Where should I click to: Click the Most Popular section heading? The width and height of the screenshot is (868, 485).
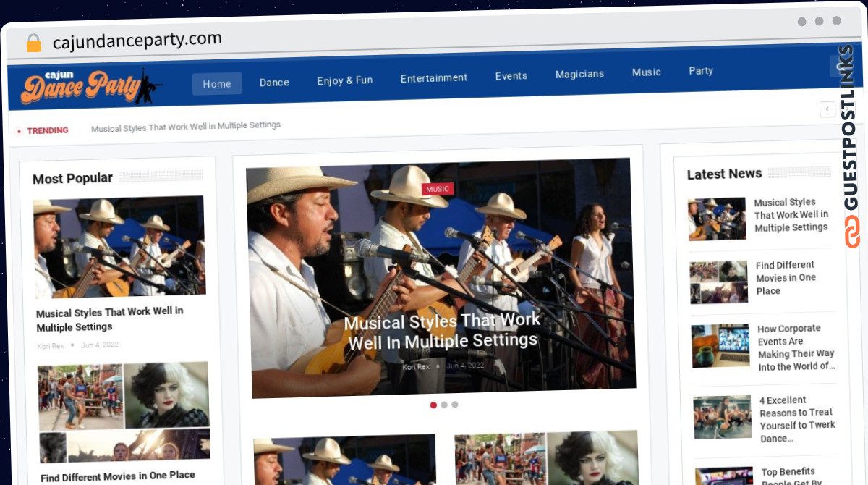coord(72,178)
